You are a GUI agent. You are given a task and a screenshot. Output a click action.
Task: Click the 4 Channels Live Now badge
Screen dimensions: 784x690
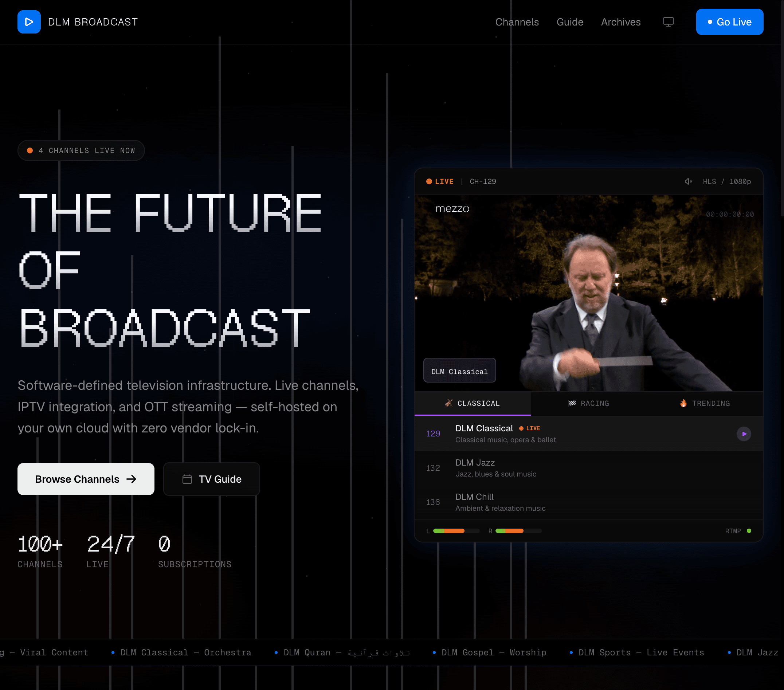(x=81, y=150)
